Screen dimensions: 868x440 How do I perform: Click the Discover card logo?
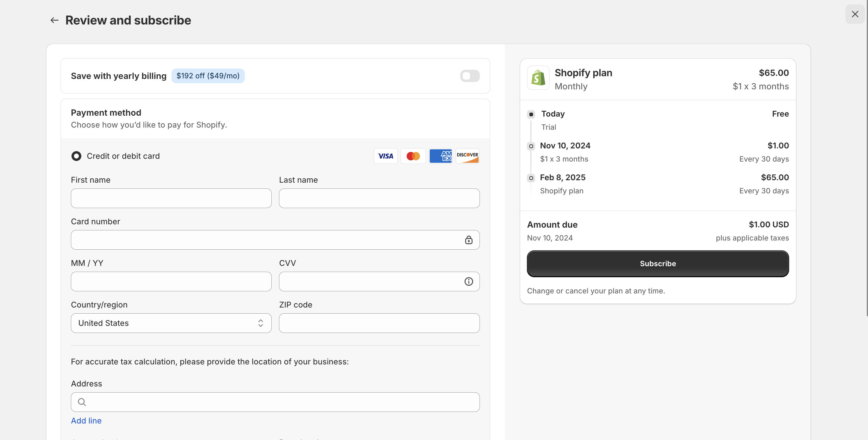(x=467, y=156)
